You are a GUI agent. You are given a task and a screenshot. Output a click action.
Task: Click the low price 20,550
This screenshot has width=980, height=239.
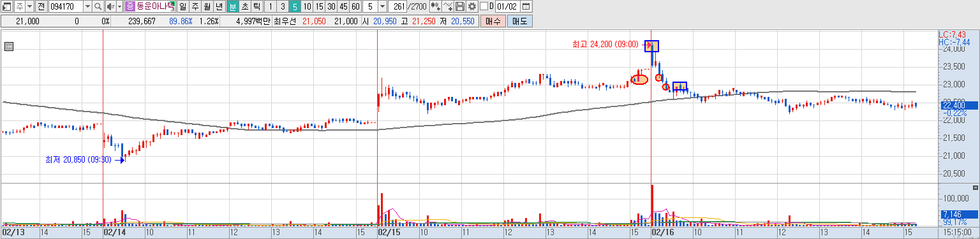pos(463,21)
